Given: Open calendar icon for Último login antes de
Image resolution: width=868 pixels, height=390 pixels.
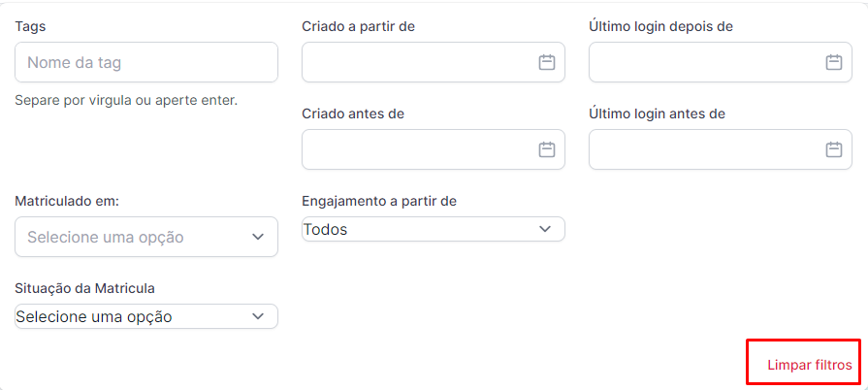Looking at the screenshot, I should click(x=833, y=149).
